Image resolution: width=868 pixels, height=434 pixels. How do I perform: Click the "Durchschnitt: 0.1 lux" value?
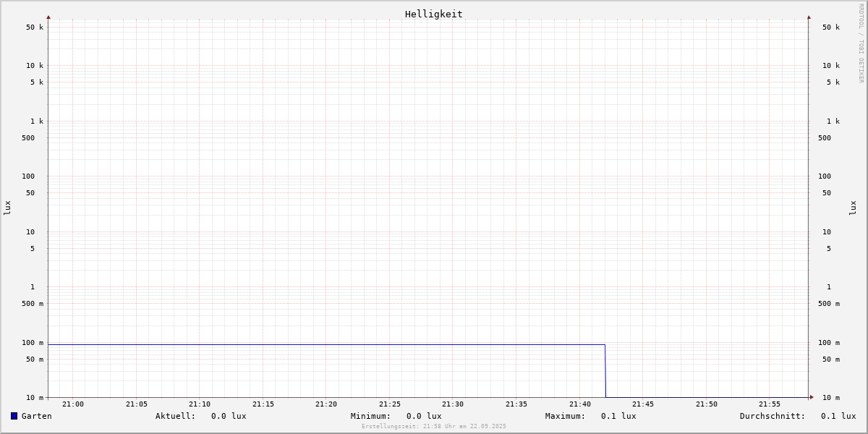tap(798, 416)
